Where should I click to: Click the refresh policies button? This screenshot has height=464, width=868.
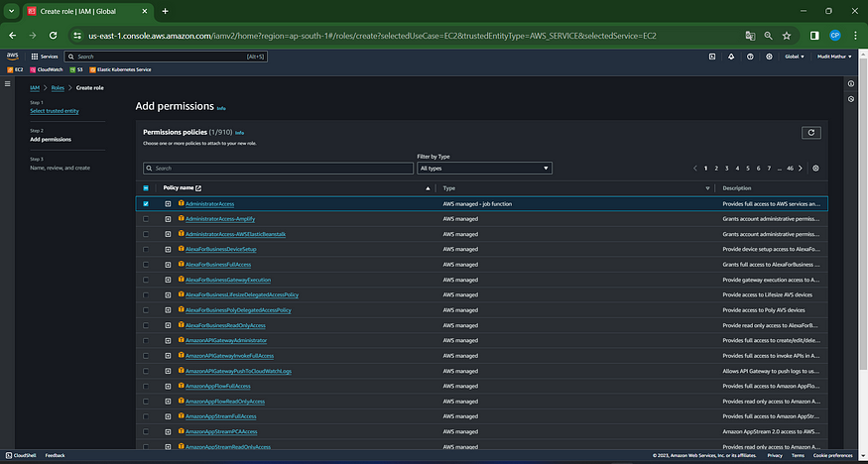pyautogui.click(x=811, y=133)
